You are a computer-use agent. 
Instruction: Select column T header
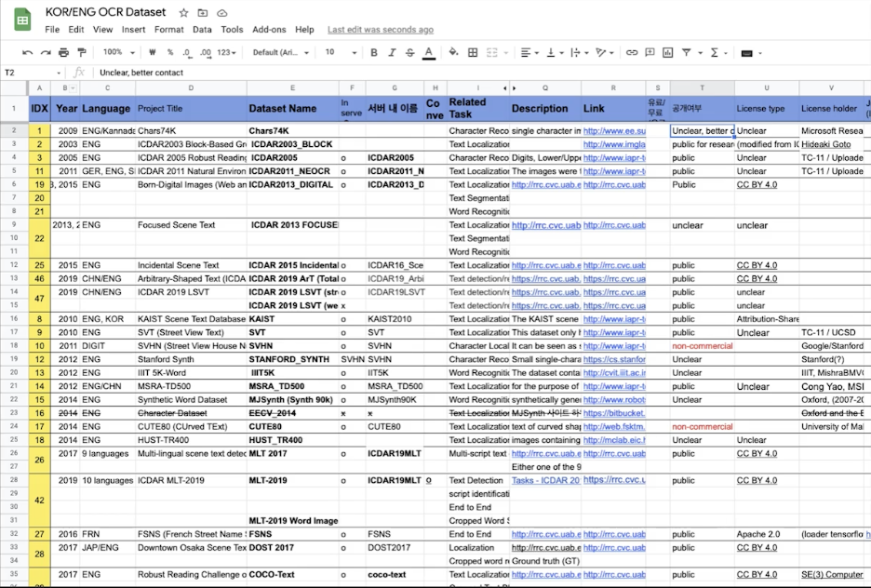click(703, 87)
